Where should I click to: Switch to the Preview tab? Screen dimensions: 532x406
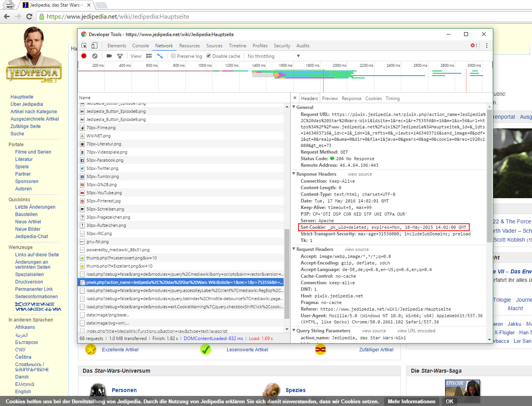point(330,98)
